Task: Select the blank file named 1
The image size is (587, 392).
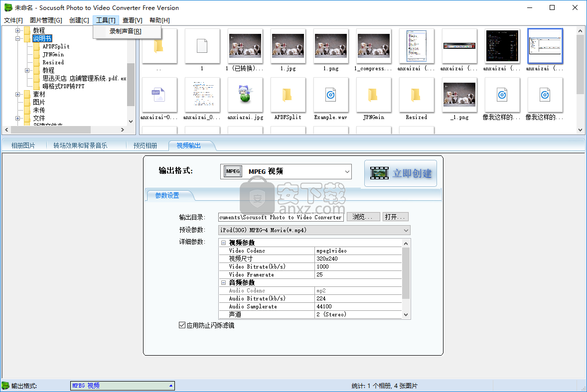Action: [202, 46]
